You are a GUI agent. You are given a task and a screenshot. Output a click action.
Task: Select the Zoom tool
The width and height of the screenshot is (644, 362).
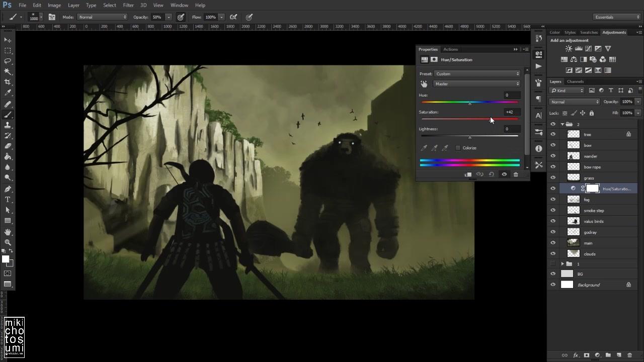[x=8, y=242]
